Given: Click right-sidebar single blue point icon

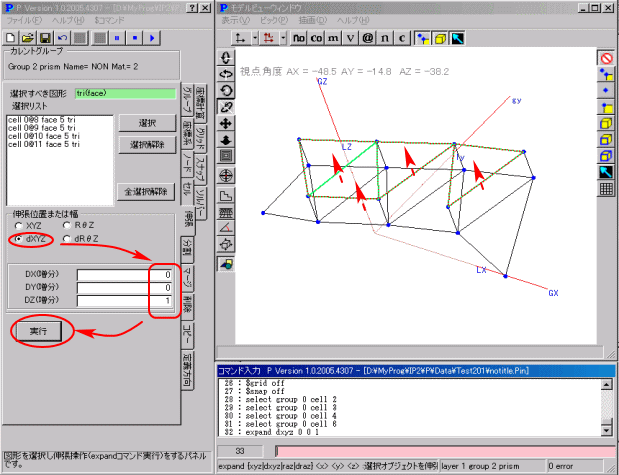Looking at the screenshot, I should pos(606,91).
